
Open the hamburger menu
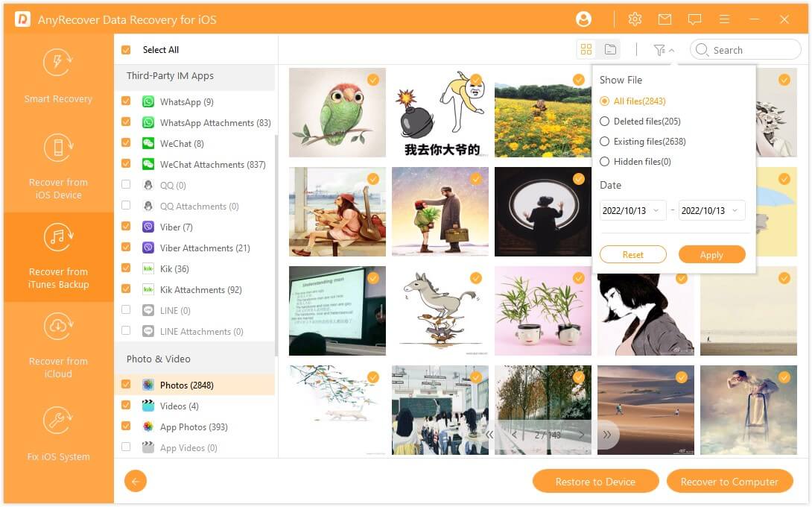(x=724, y=19)
